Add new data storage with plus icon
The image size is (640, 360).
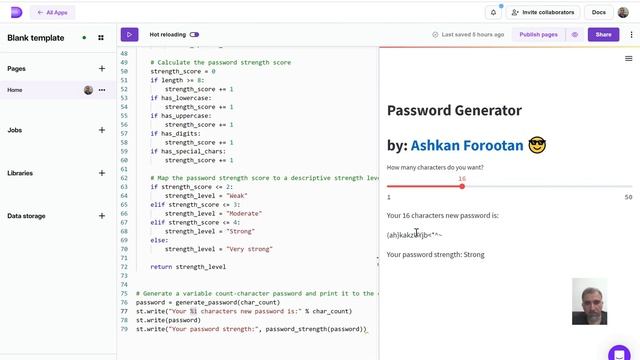[102, 216]
